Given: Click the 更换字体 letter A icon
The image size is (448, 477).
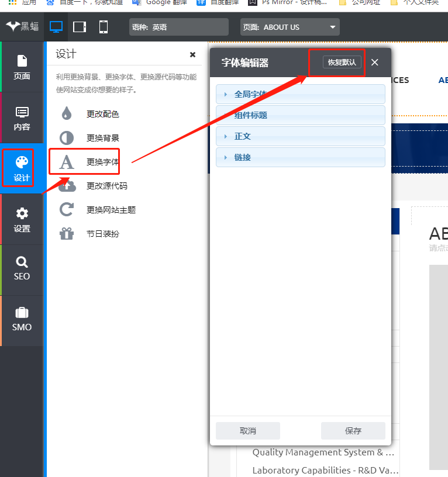Looking at the screenshot, I should pyautogui.click(x=67, y=162).
